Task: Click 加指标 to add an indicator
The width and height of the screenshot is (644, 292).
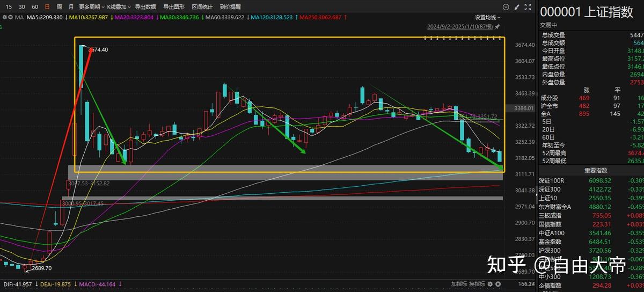Action: click(458, 283)
